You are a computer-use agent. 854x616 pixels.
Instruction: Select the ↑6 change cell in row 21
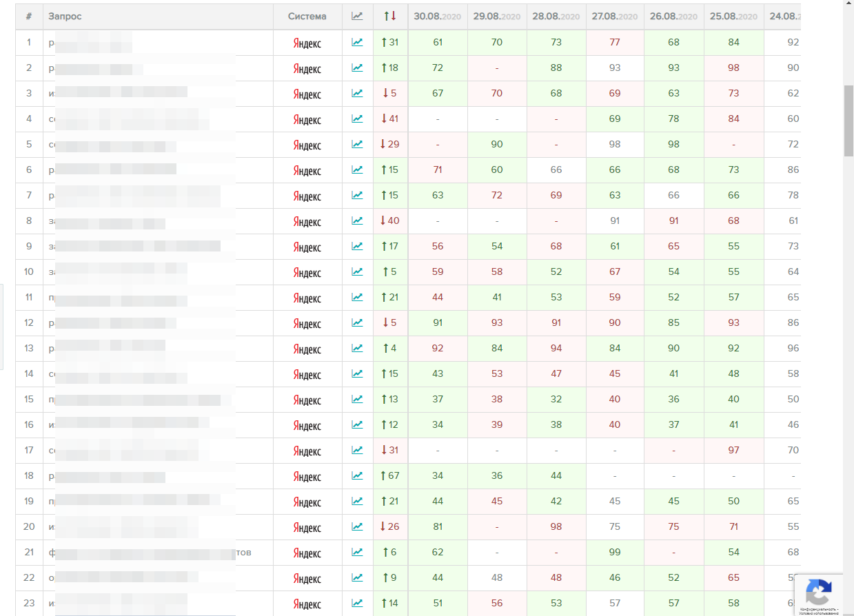tap(390, 552)
